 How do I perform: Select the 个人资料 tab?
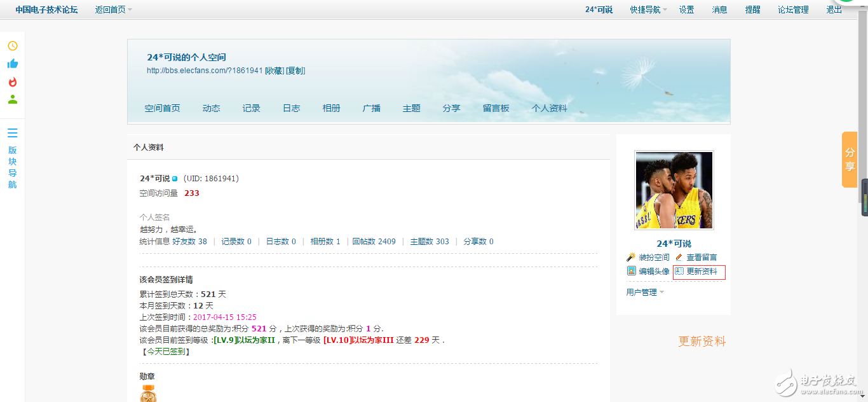pyautogui.click(x=549, y=108)
